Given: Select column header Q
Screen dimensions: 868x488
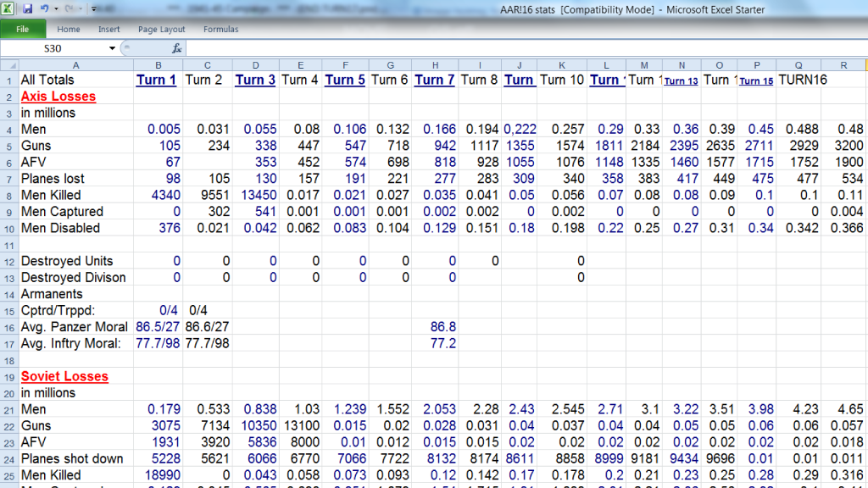Looking at the screenshot, I should tap(798, 65).
